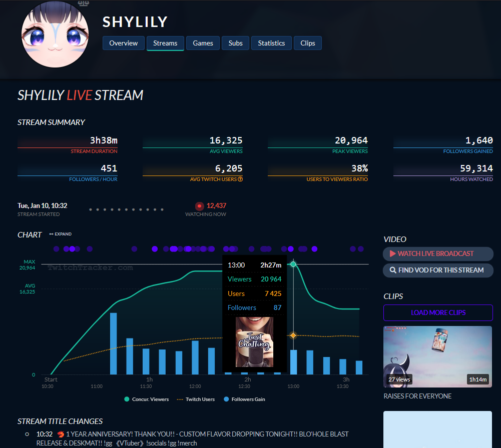Click the orange diamond marker on Twitch Users line

click(293, 335)
